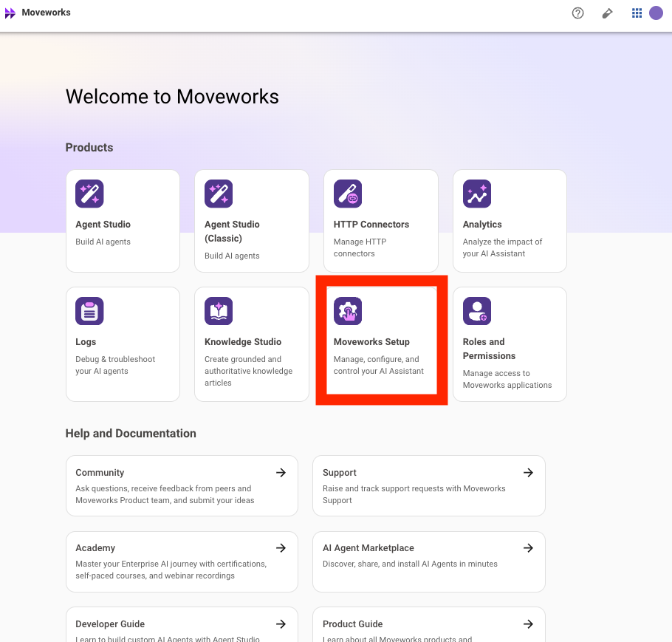Open the apps grid launcher menu

coord(637,13)
